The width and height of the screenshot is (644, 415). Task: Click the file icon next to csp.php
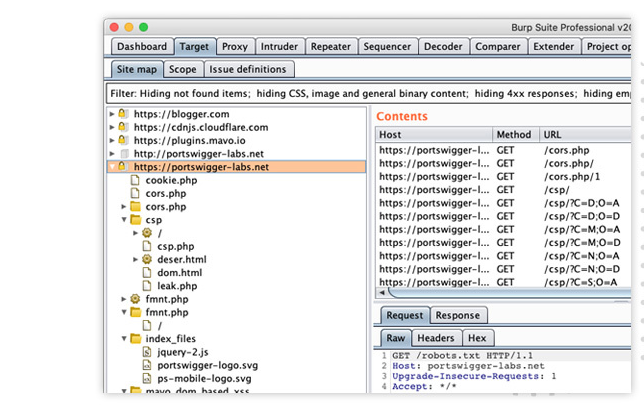(147, 246)
